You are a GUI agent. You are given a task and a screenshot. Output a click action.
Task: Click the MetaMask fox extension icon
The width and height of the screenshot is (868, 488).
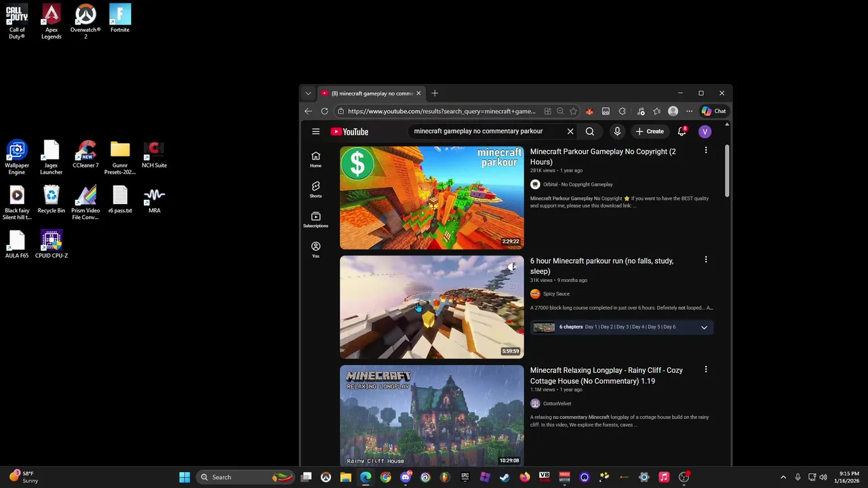(x=589, y=111)
